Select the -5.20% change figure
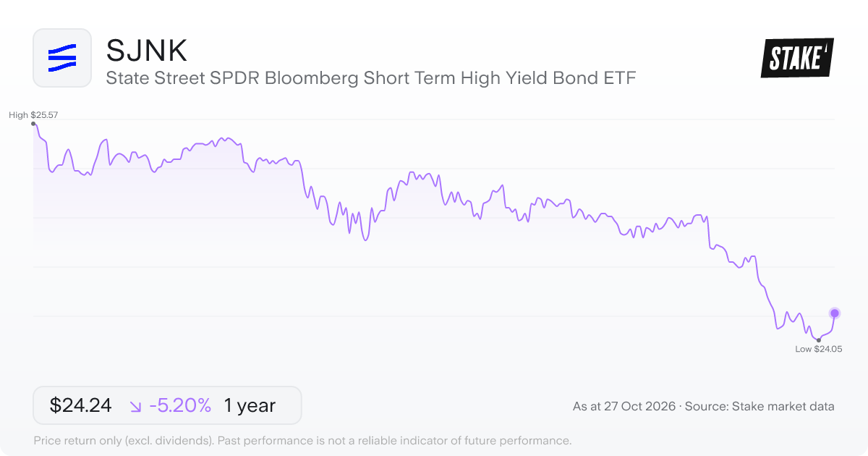This screenshot has height=456, width=868. click(x=180, y=405)
